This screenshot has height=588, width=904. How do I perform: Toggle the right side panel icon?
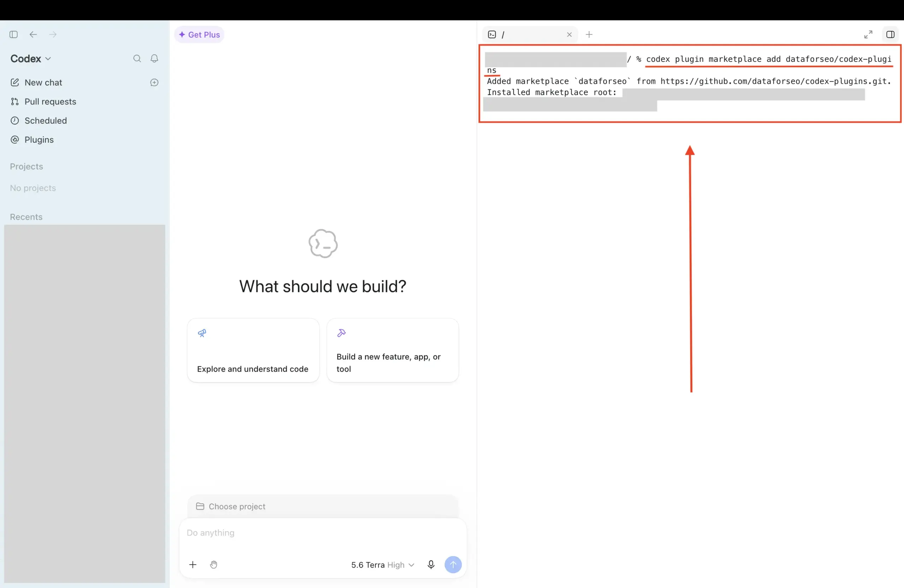coord(890,35)
